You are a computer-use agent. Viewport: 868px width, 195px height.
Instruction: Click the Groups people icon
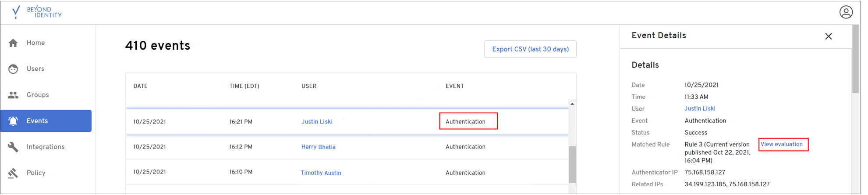pyautogui.click(x=13, y=95)
